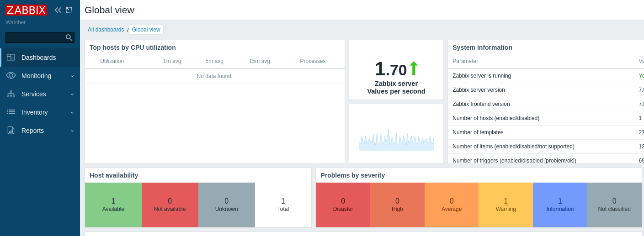Image resolution: width=644 pixels, height=236 pixels.
Task: Click the Monitoring eye icon
Action: click(11, 75)
